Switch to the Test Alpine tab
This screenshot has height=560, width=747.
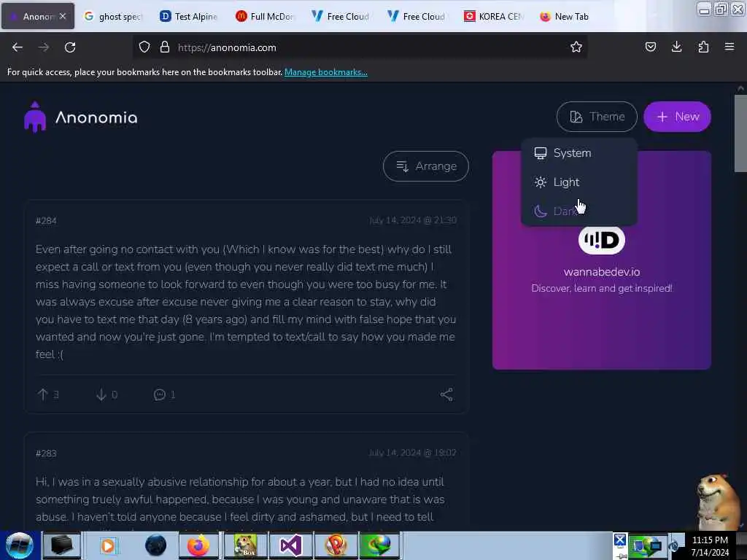click(x=190, y=16)
